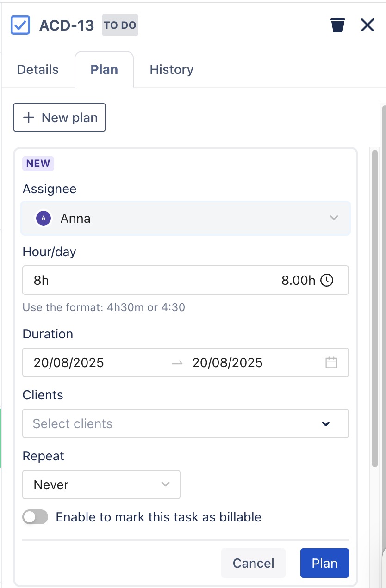
Task: Click the task type checkbox icon
Action: (20, 25)
